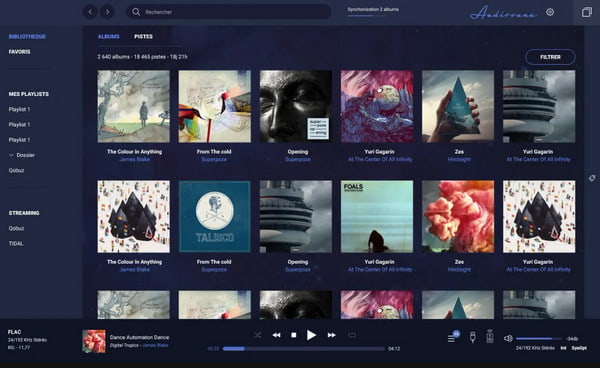Open the Foals album cover

377,217
